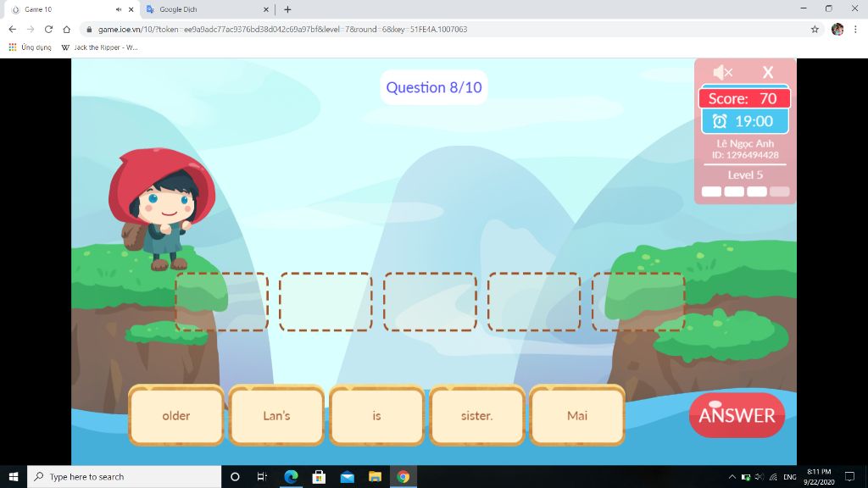Click the address bar URL

click(282, 30)
